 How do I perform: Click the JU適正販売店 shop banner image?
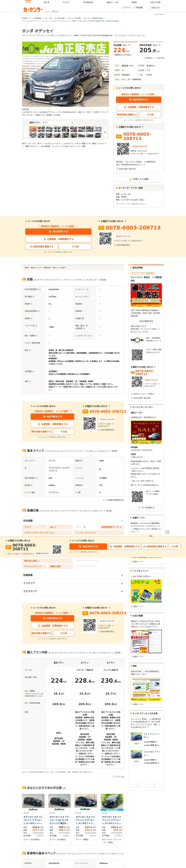(x=146, y=295)
